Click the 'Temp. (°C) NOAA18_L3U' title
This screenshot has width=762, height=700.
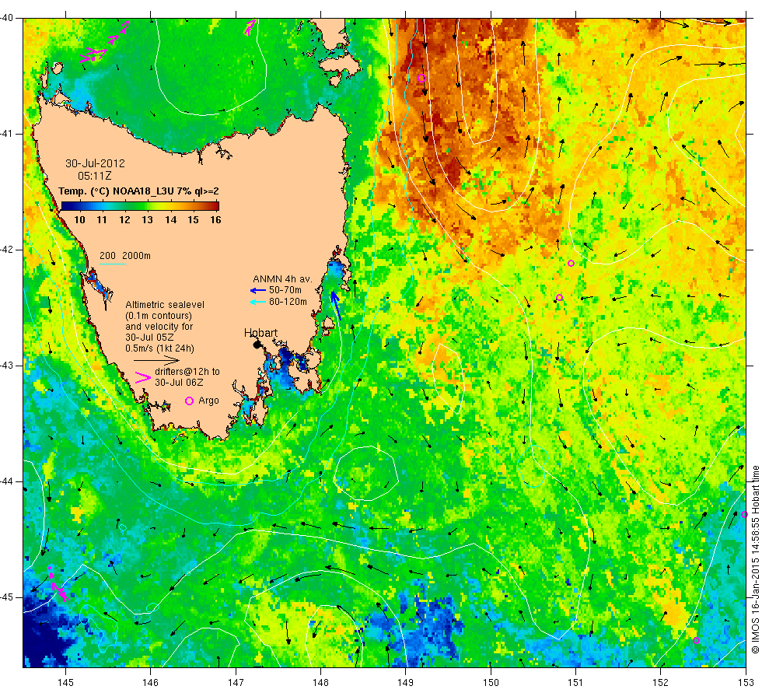[116, 191]
